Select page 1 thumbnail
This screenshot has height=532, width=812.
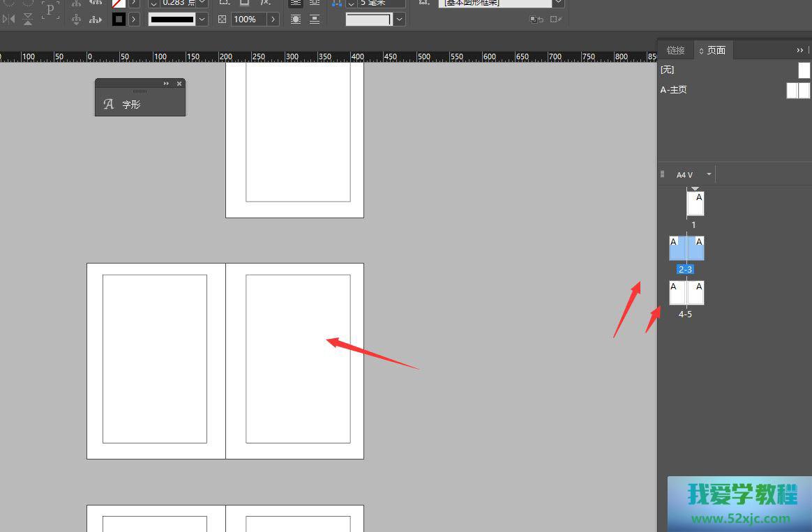695,204
